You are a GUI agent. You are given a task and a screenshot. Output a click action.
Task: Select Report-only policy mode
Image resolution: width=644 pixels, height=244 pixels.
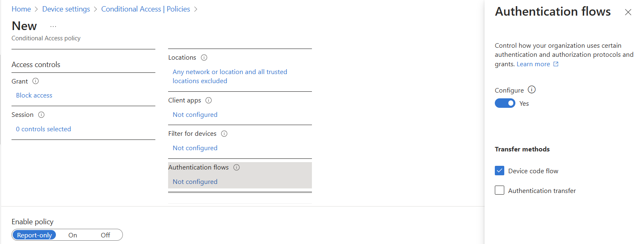[34, 235]
